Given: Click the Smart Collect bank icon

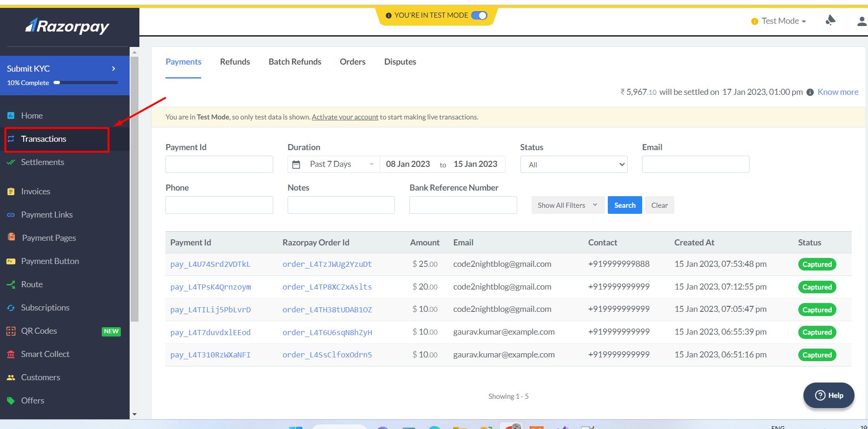Looking at the screenshot, I should coord(11,354).
